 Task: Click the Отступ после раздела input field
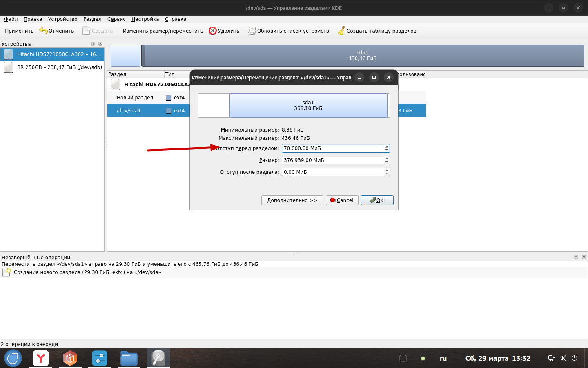(333, 172)
